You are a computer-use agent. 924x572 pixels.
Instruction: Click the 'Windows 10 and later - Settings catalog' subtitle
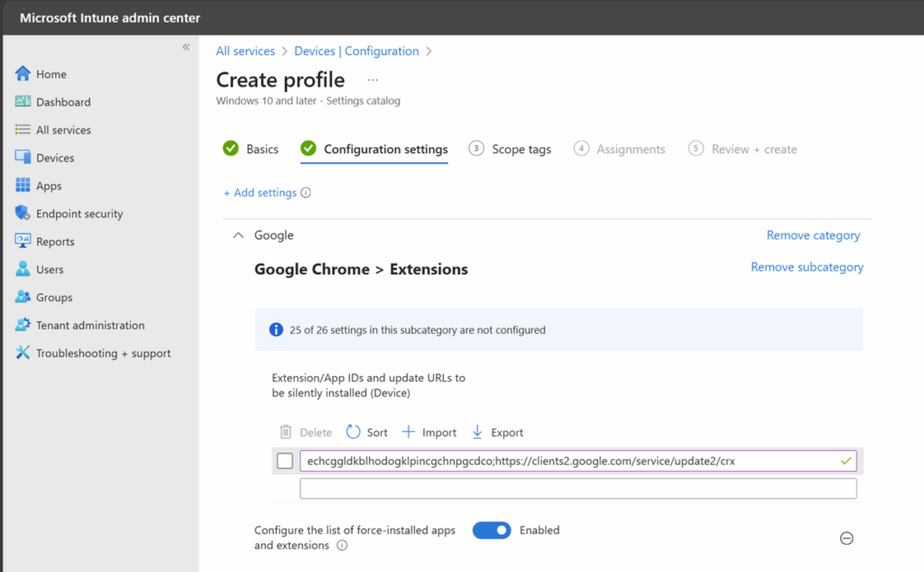[309, 101]
